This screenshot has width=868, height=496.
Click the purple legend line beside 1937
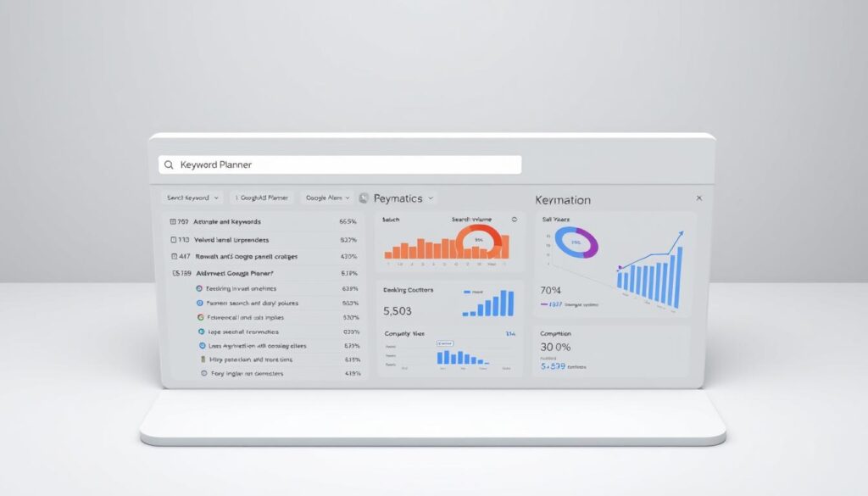[x=544, y=304]
